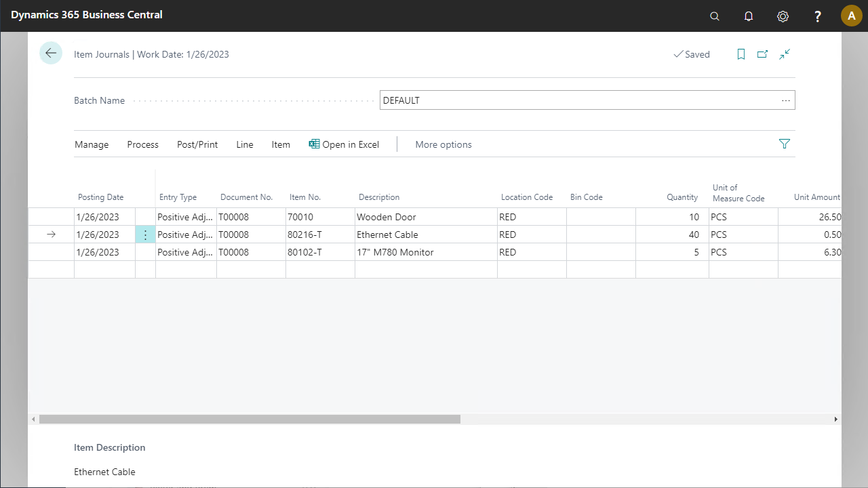Viewport: 868px width, 488px height.
Task: Open the user account avatar A
Action: [x=852, y=16]
